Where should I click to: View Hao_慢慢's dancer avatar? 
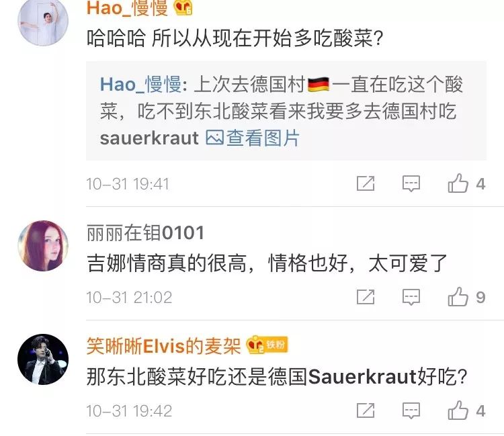pyautogui.click(x=43, y=21)
